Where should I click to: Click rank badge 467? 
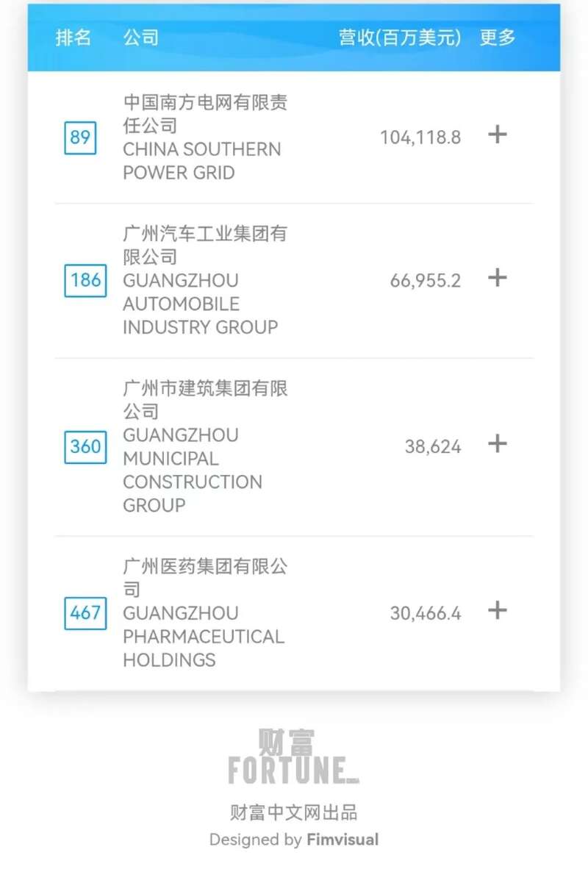coord(85,612)
